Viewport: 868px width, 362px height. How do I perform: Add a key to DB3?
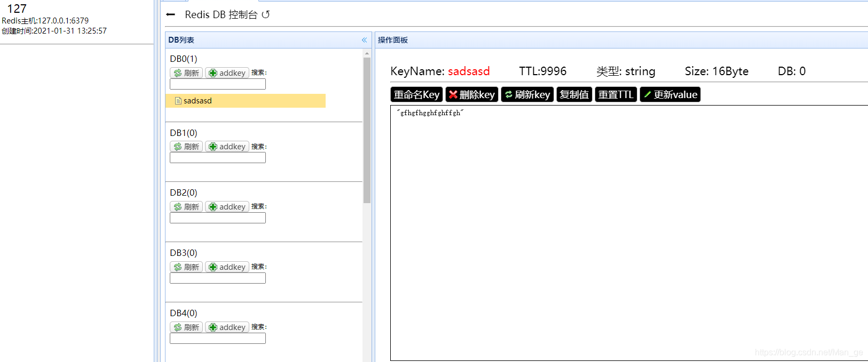[227, 267]
